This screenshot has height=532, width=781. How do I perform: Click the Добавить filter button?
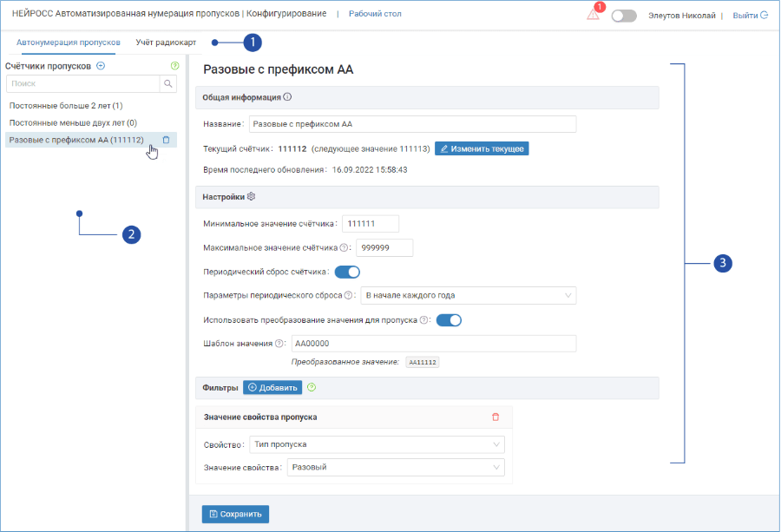[272, 388]
